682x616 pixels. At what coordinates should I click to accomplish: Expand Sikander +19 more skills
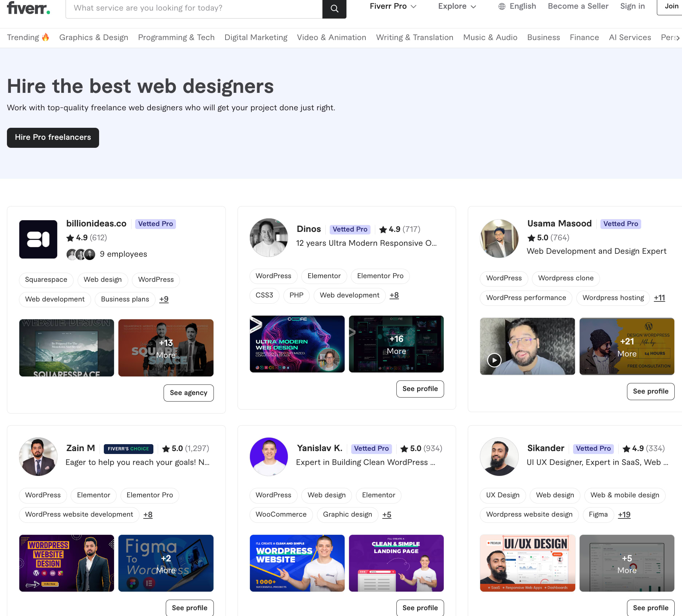click(624, 514)
